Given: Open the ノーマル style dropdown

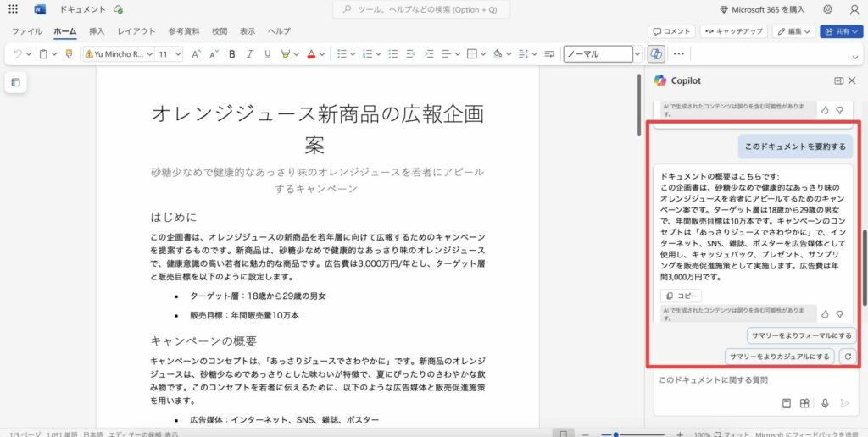Looking at the screenshot, I should coord(636,53).
